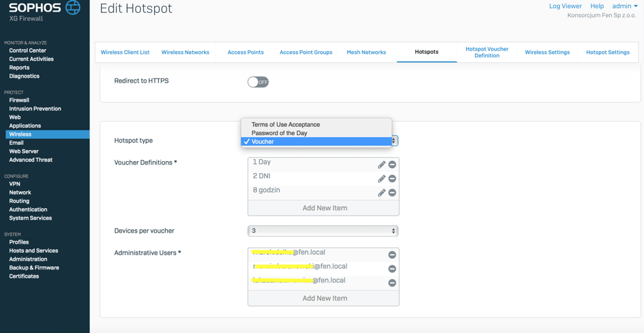
Task: Add new item to Voucher Definitions
Action: tap(324, 208)
